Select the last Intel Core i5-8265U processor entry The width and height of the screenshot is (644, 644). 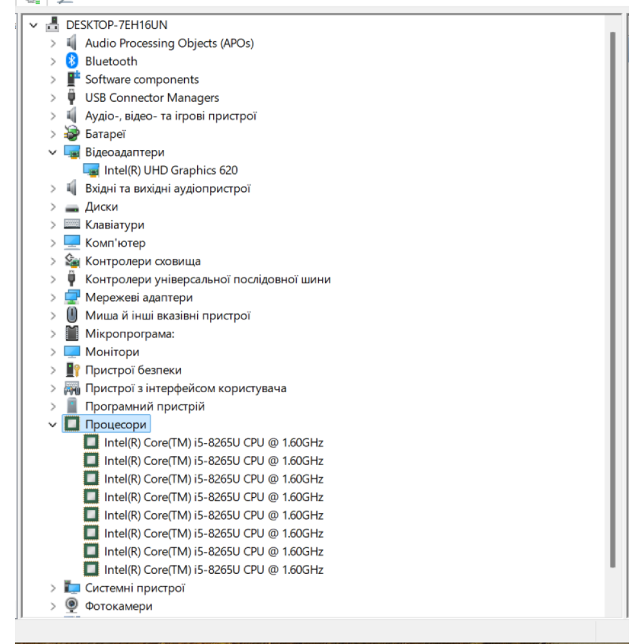pos(213,569)
